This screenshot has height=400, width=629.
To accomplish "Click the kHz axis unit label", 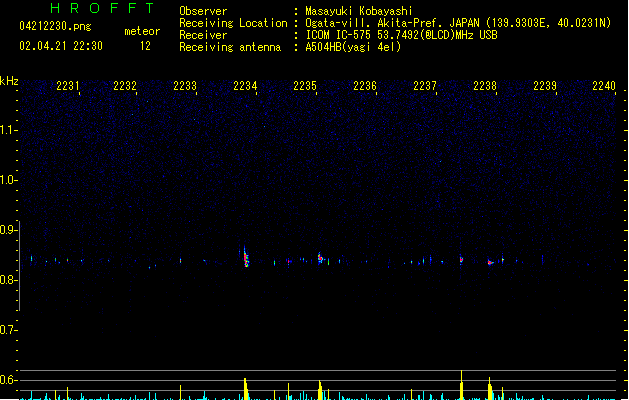I will [x=9, y=81].
